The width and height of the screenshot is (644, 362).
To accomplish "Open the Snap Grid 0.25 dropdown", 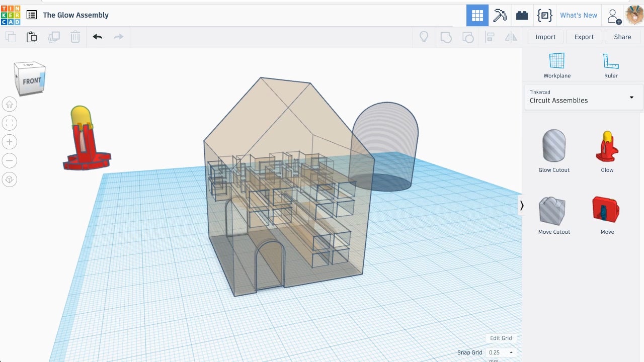I will (x=501, y=352).
